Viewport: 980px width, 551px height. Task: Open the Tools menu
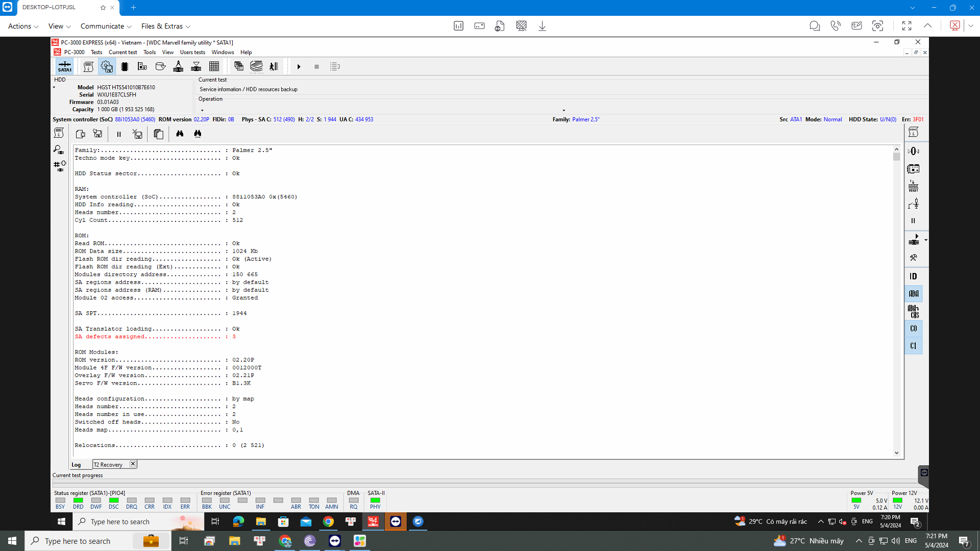(150, 52)
